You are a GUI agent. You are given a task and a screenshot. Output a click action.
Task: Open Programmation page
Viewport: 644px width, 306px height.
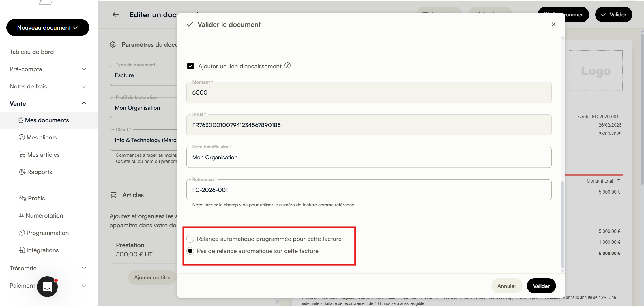click(x=47, y=233)
